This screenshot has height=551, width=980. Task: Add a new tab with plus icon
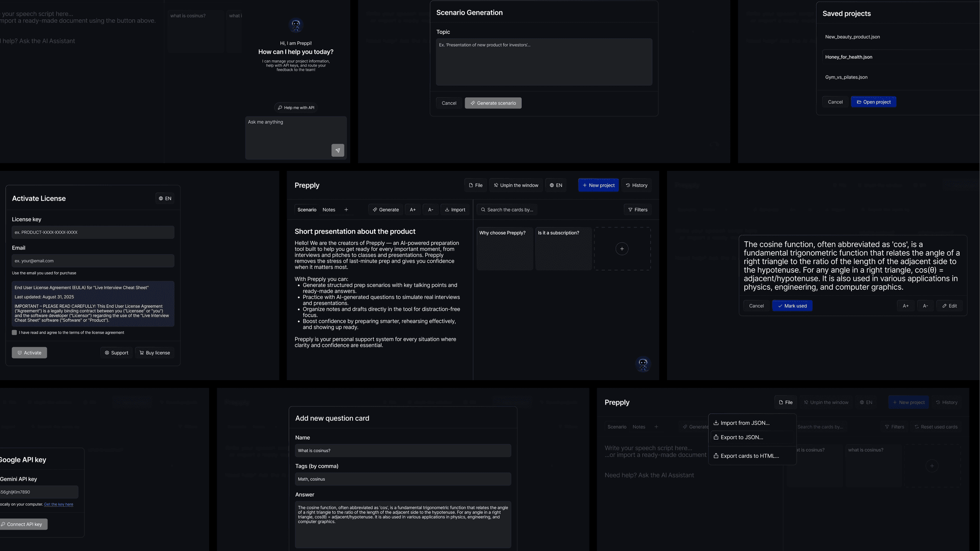346,210
